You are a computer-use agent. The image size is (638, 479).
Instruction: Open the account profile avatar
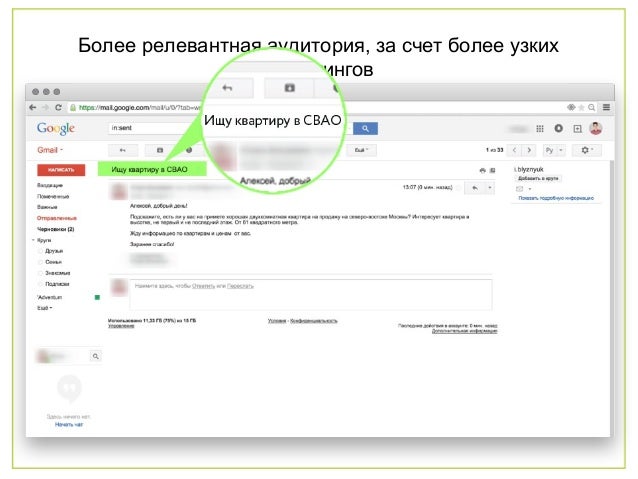point(596,129)
